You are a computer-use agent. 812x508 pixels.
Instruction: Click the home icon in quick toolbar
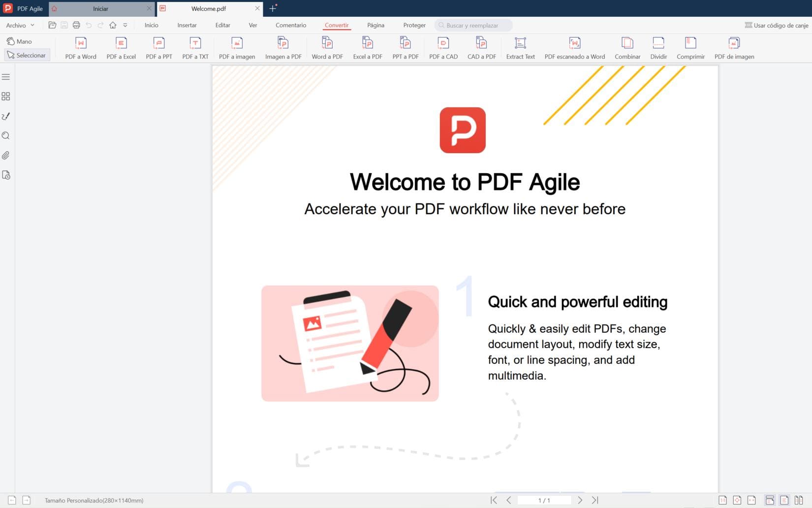tap(113, 25)
